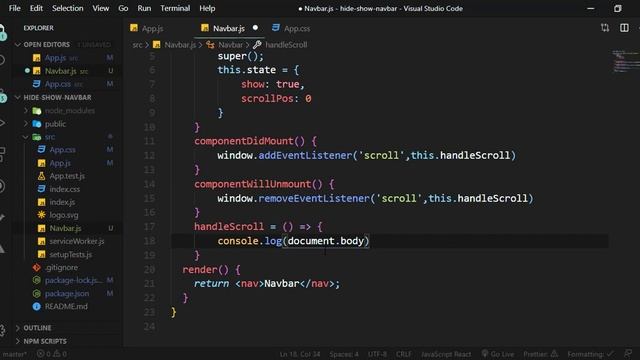The height and width of the screenshot is (360, 640).
Task: Expand the node_modules folder
Action: [x=70, y=111]
